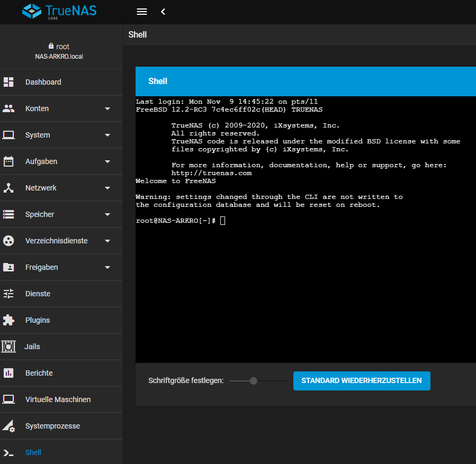Click the Virtuelle Maschinen laptop icon
476x464 pixels.
pyautogui.click(x=8, y=399)
